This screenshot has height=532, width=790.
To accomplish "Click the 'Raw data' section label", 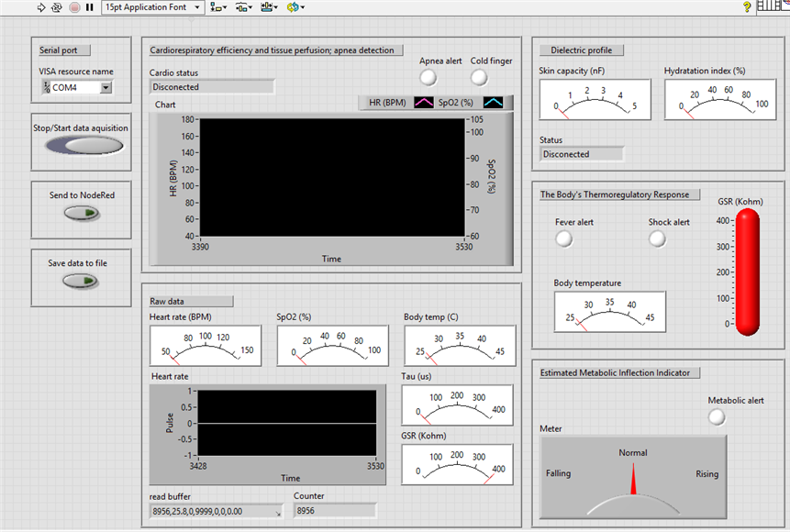I will point(167,301).
